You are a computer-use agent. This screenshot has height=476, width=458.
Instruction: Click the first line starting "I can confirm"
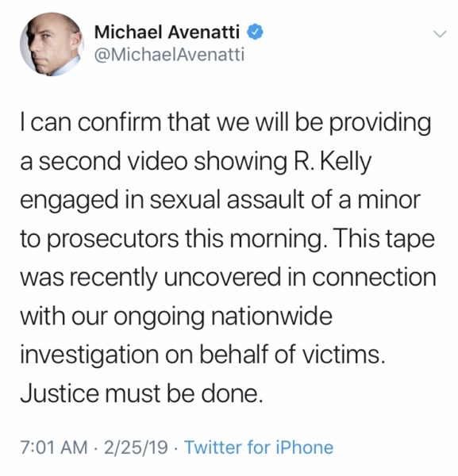coord(225,123)
